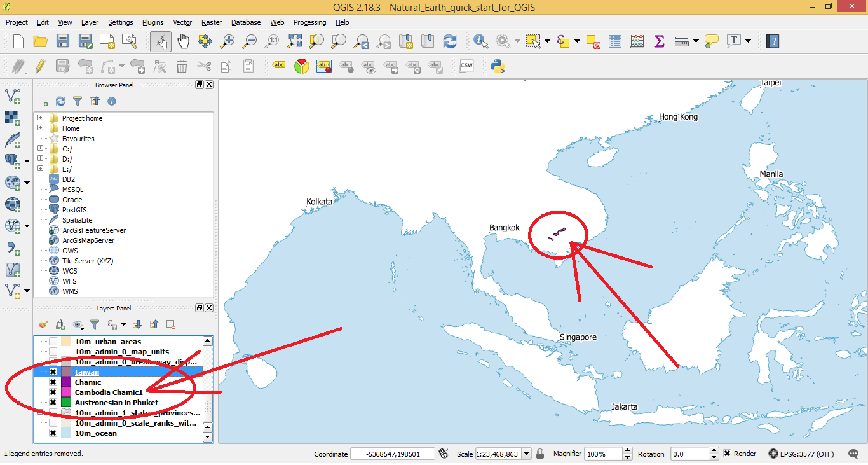868x465 pixels.
Task: Open the Python console icon
Action: click(x=498, y=66)
